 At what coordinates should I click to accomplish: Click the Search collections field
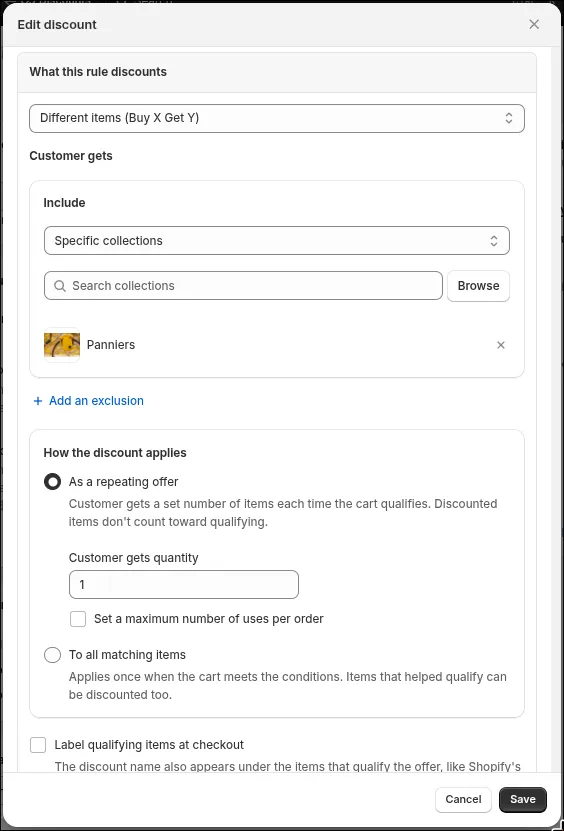pyautogui.click(x=243, y=286)
